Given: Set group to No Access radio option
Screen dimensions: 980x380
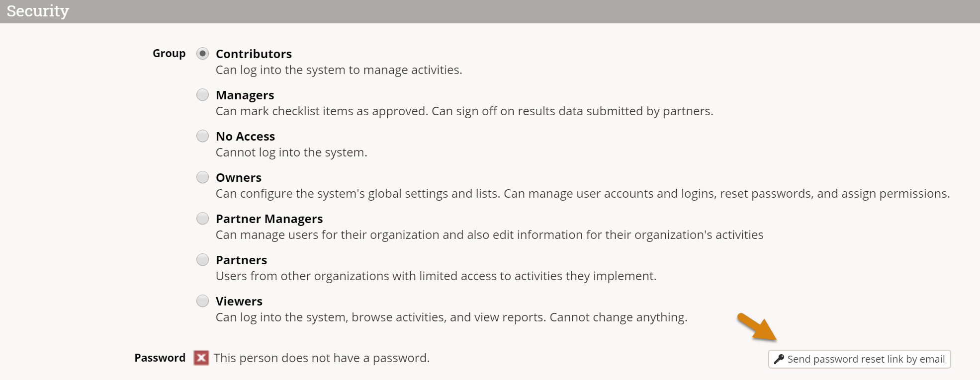Looking at the screenshot, I should tap(202, 136).
